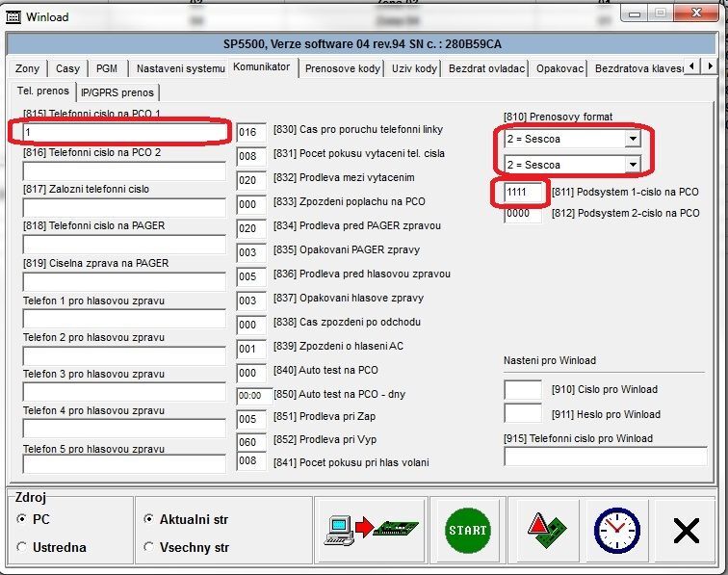Click the Winload title bar app icon
This screenshot has height=575, width=728.
[13, 16]
